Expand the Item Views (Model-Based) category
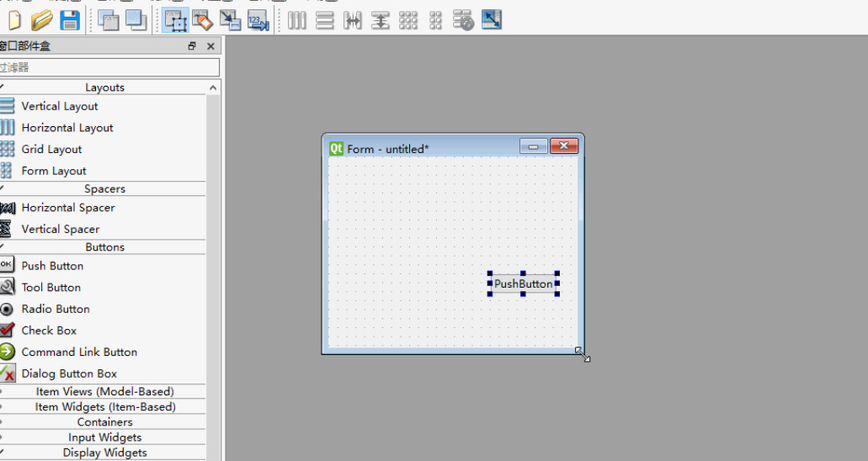Viewport: 868px width, 461px height. point(103,391)
